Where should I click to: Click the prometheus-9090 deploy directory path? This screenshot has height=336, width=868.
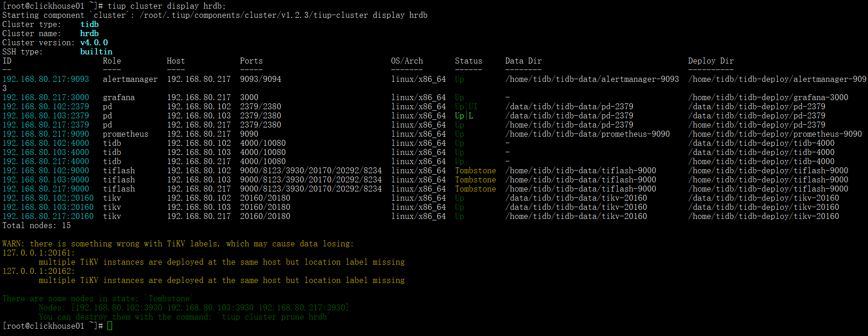(x=775, y=134)
